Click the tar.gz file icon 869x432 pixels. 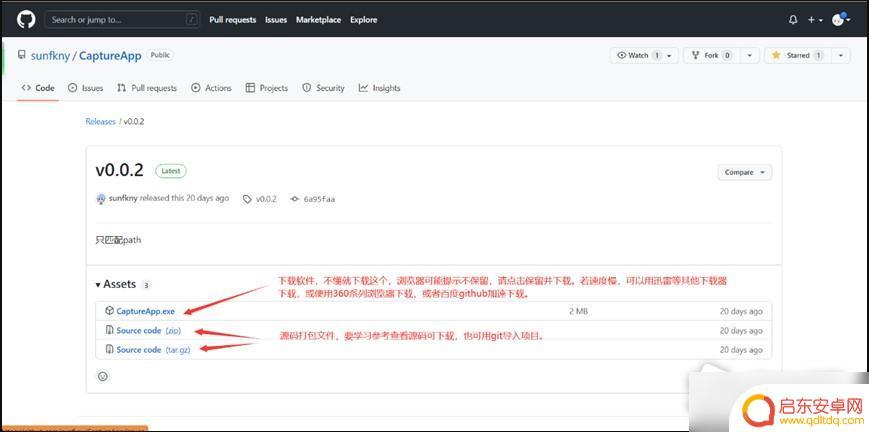tap(109, 350)
